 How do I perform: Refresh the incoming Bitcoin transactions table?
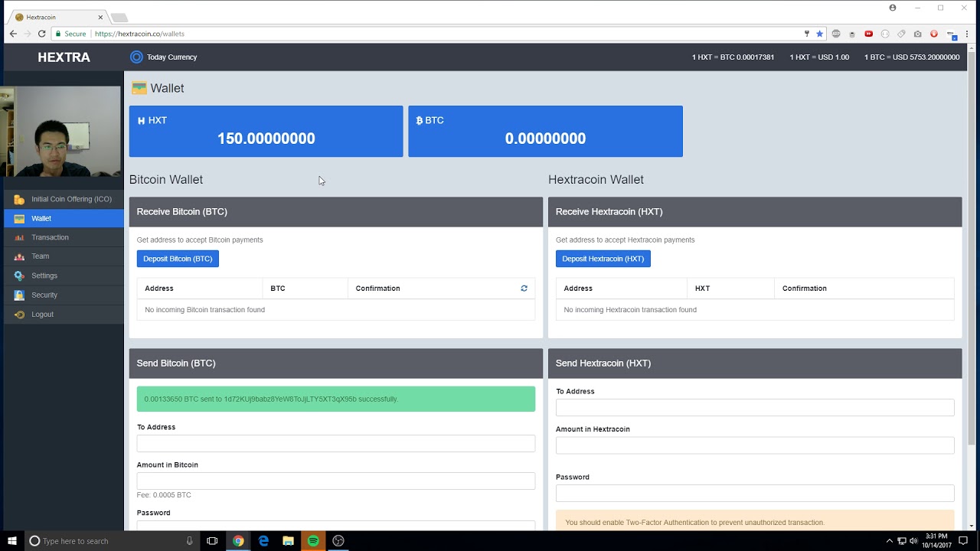click(524, 289)
